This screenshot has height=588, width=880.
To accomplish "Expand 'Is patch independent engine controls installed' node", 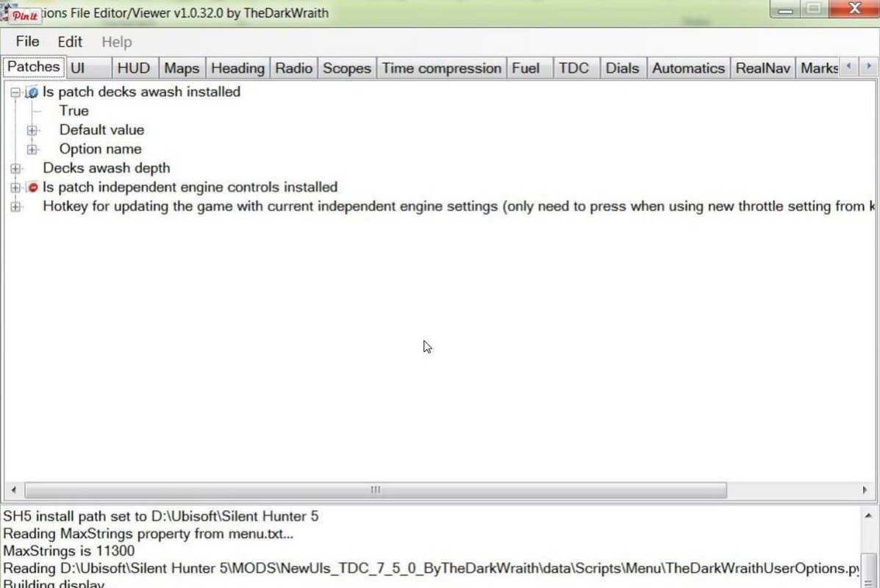I will [x=15, y=188].
